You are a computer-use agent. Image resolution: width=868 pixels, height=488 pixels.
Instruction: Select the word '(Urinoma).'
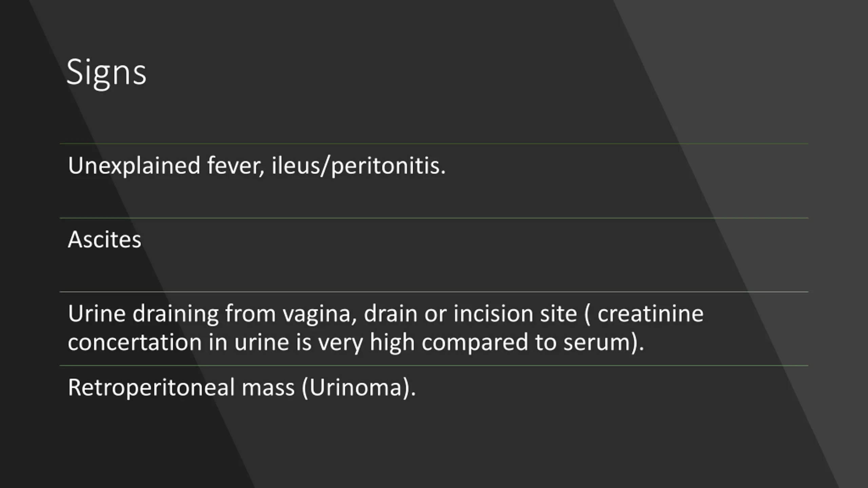click(358, 388)
